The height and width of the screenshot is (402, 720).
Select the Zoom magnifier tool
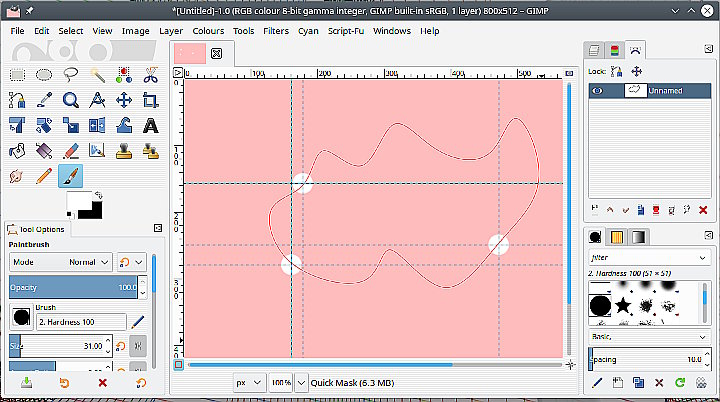[71, 100]
